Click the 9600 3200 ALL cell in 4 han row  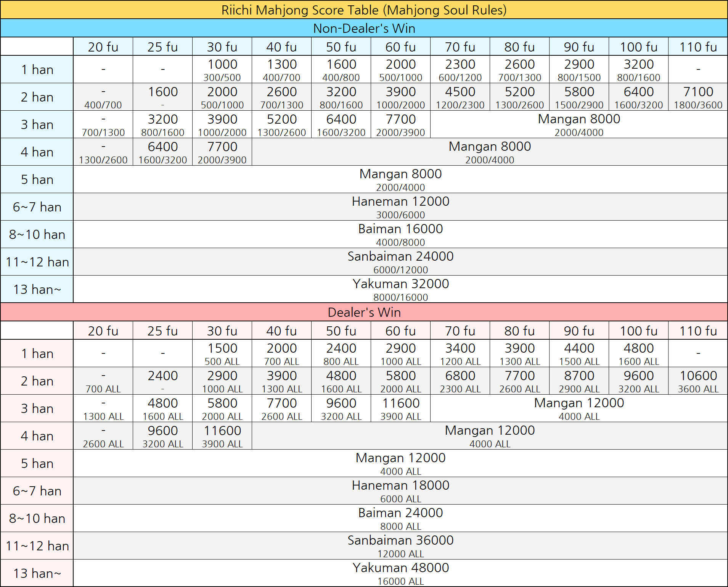coord(162,436)
